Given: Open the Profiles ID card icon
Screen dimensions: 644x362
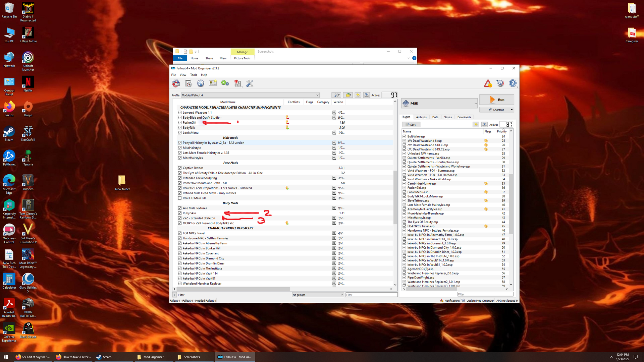Looking at the screenshot, I should coord(213,83).
